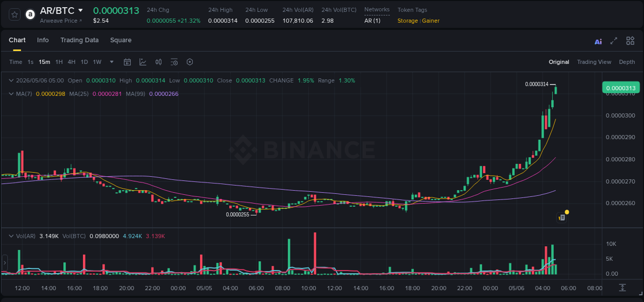Screen dimensions: 644x302
Task: Click the Vol(BTC) 0.0980000 value
Action: pyautogui.click(x=104, y=236)
